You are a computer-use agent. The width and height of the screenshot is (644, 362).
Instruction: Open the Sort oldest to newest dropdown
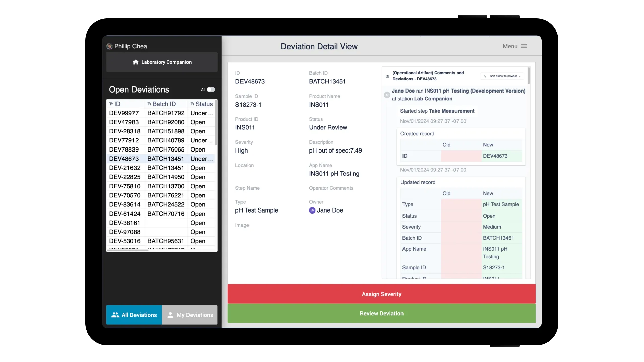[x=502, y=76]
